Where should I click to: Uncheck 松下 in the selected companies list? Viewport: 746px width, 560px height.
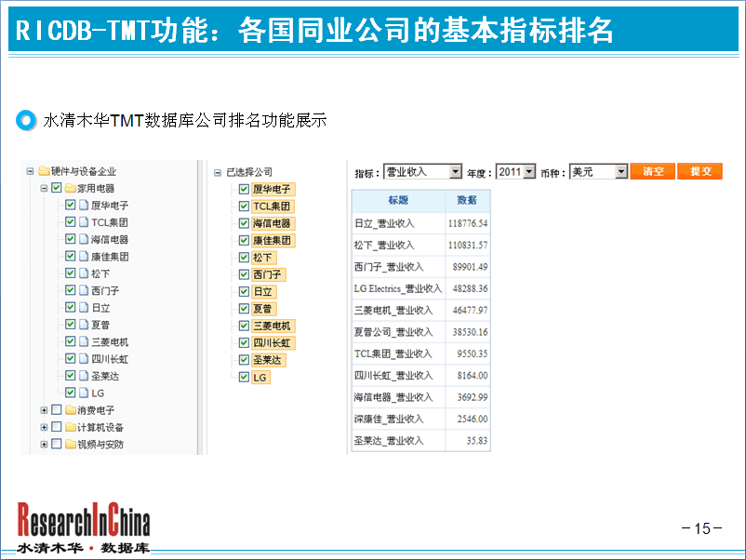tap(244, 258)
